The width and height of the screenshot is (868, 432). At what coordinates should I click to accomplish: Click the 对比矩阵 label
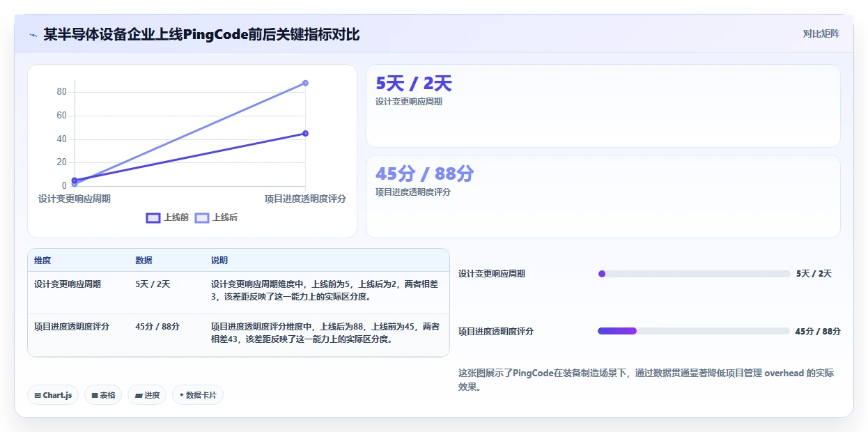821,33
